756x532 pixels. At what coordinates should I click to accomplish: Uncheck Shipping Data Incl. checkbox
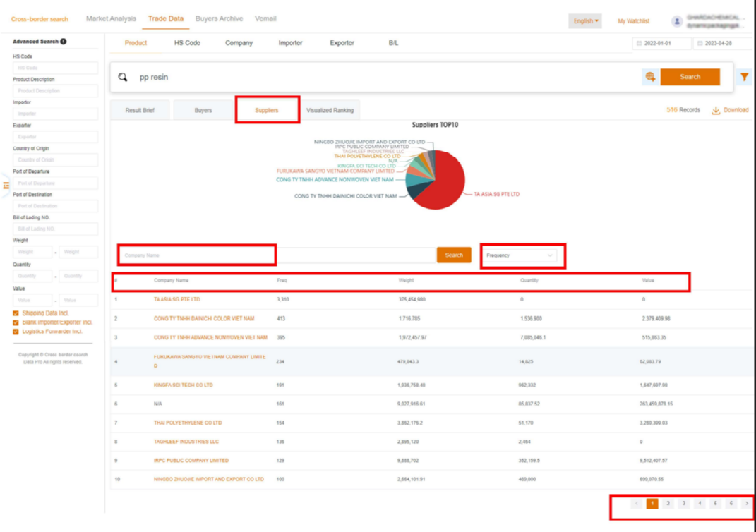(x=16, y=313)
